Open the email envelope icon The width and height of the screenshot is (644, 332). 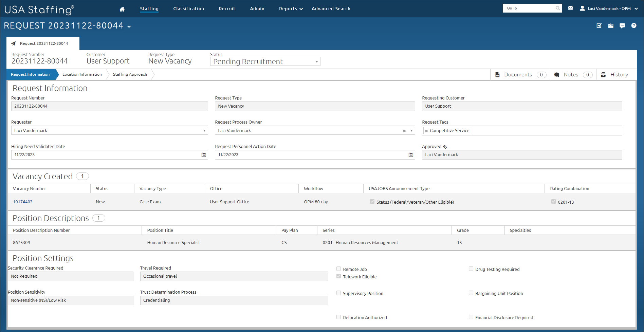(570, 7)
